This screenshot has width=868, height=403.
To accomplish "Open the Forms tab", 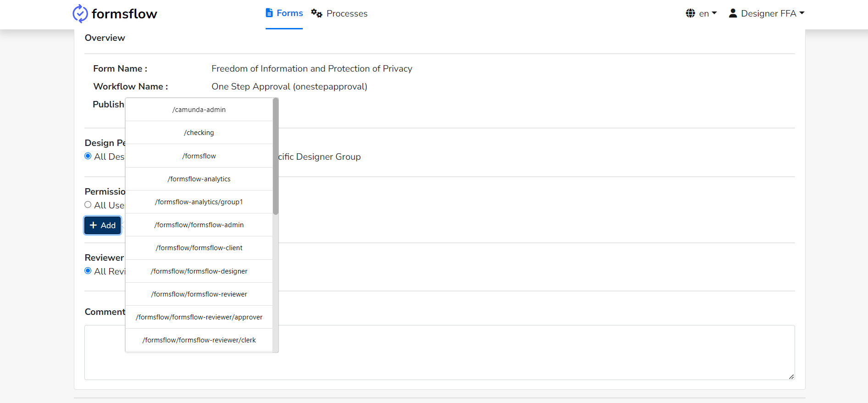I will coord(284,13).
